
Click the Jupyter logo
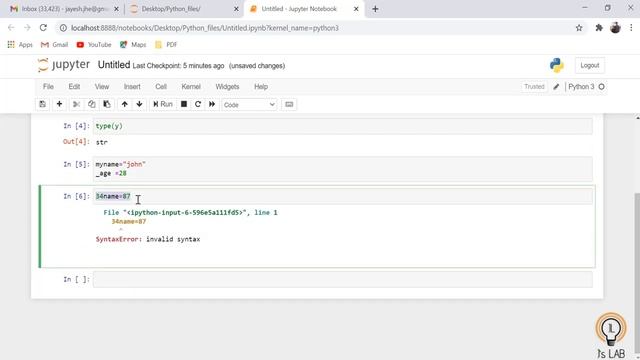coord(64,65)
